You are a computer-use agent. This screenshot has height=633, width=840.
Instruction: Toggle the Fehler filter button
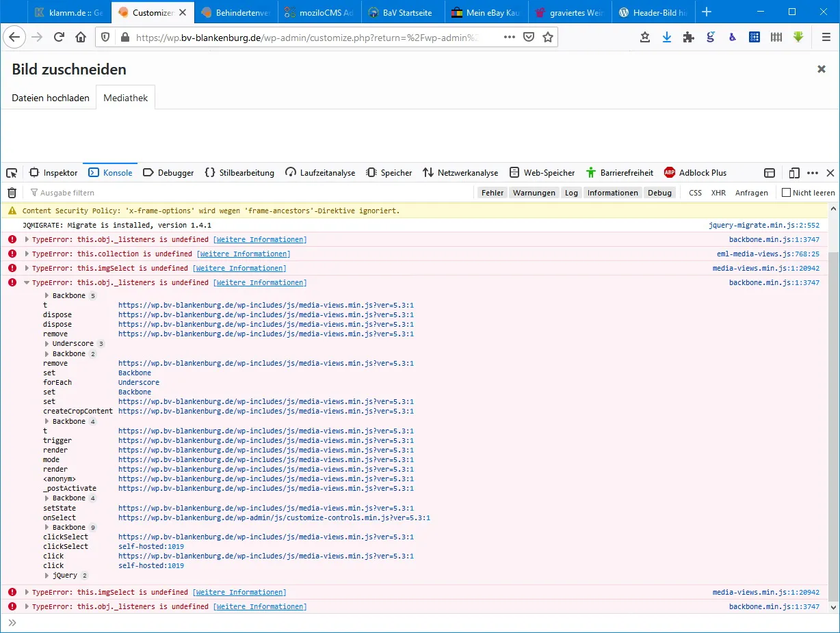493,193
